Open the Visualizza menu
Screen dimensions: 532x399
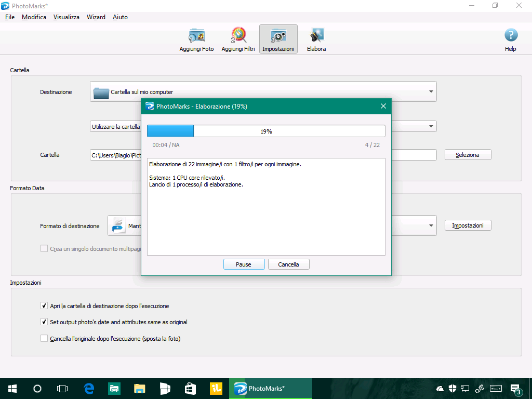click(x=66, y=17)
